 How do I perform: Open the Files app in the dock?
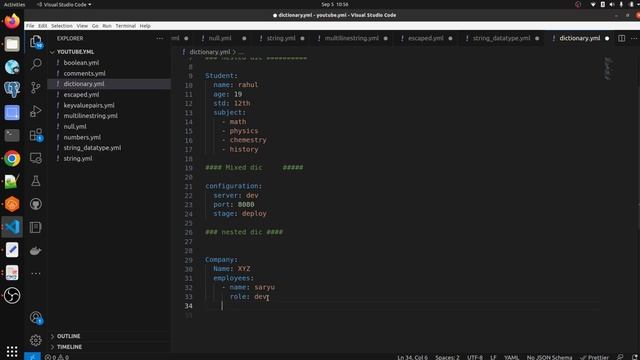pos(12,44)
